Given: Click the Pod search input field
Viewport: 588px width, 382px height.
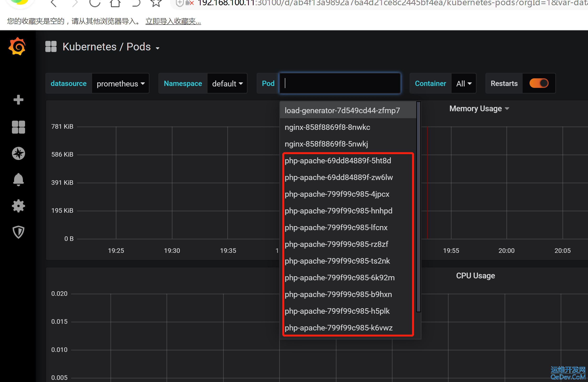Looking at the screenshot, I should (340, 83).
